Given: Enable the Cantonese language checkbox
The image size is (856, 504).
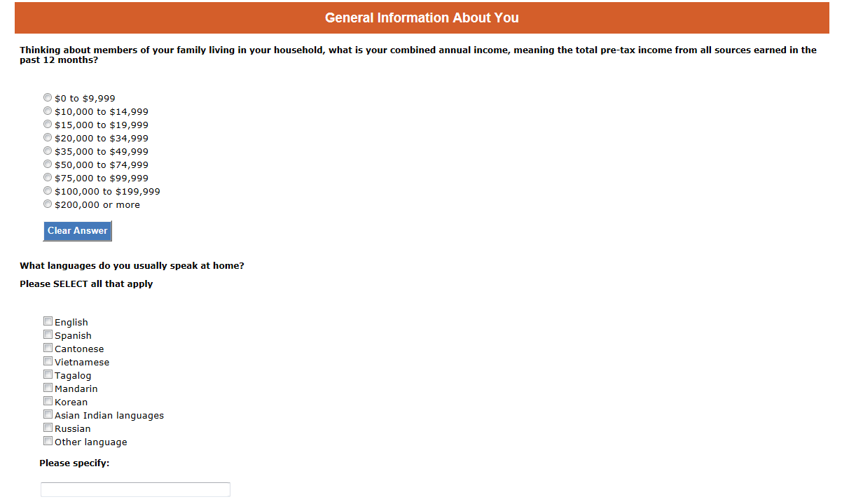Looking at the screenshot, I should [48, 348].
